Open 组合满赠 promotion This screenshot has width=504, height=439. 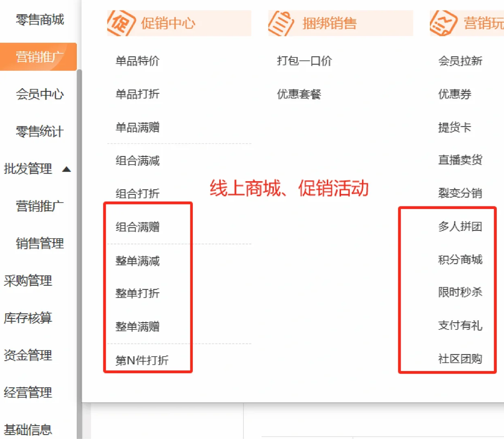137,227
